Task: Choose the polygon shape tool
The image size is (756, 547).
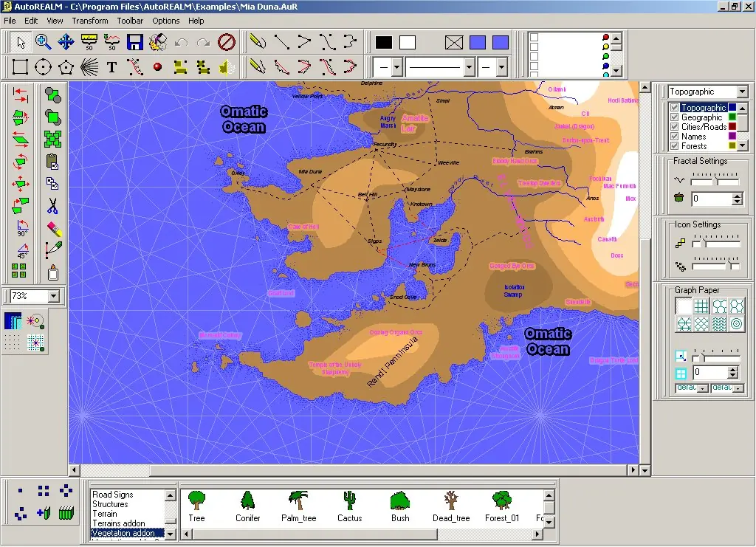Action: 66,67
